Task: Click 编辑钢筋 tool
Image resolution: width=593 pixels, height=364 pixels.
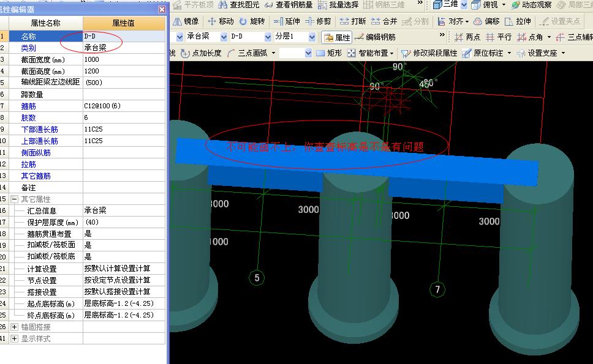Action: [375, 37]
